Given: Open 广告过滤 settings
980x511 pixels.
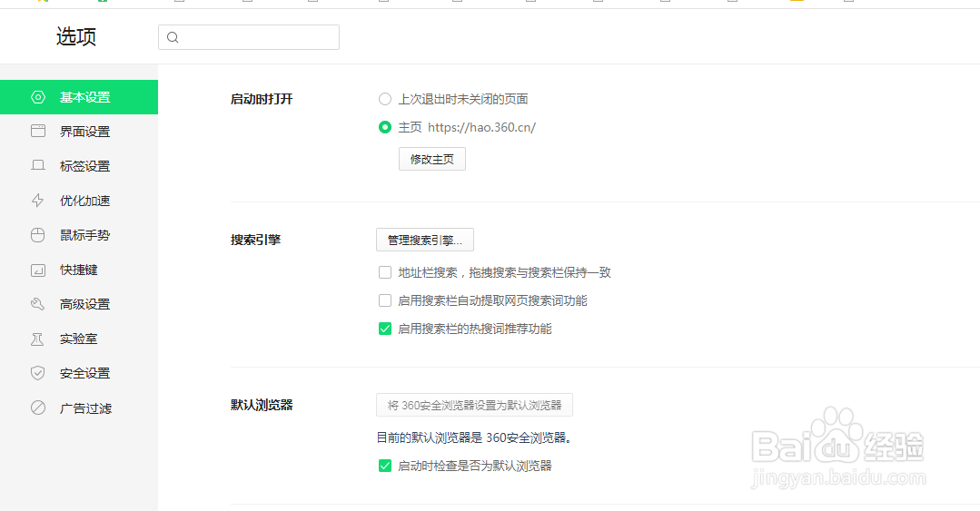Looking at the screenshot, I should coord(79,408).
